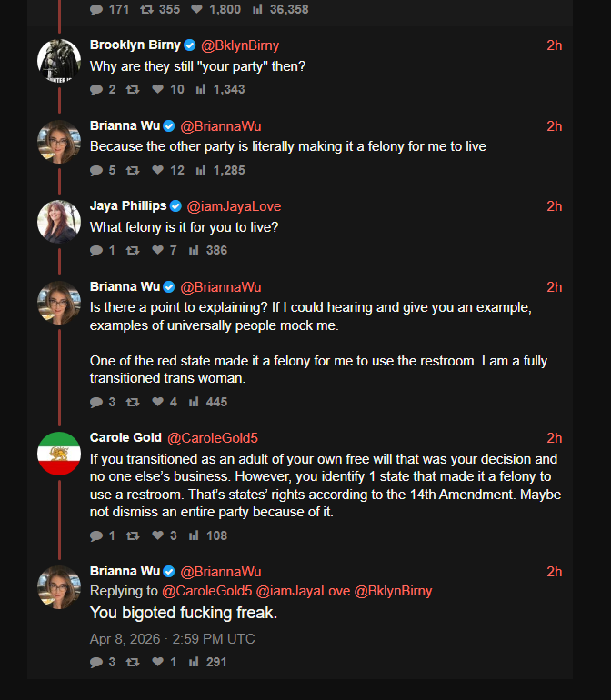Viewport: 611px width, 700px height.
Task: Click retweet icon on Brooklyn Birny's tweet
Action: (x=133, y=89)
